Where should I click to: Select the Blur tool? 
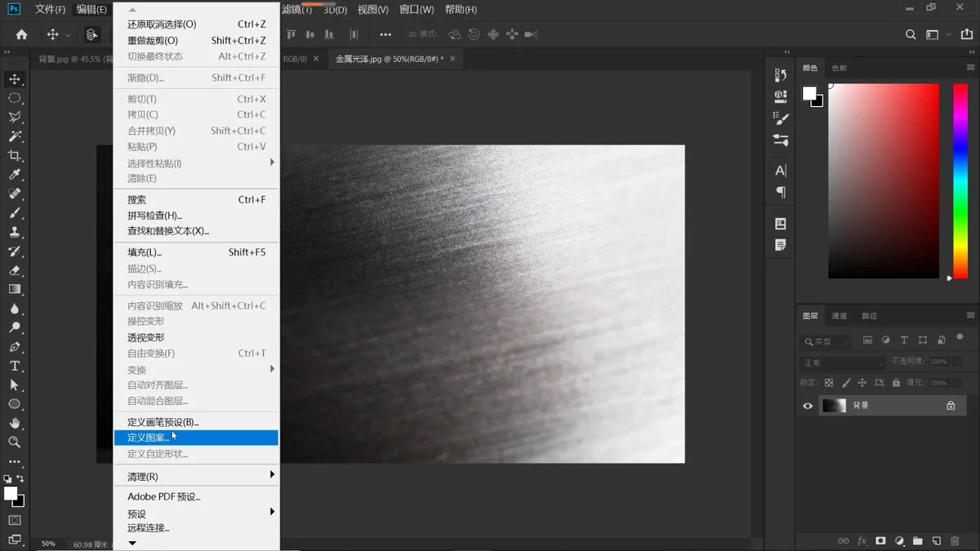tap(15, 309)
